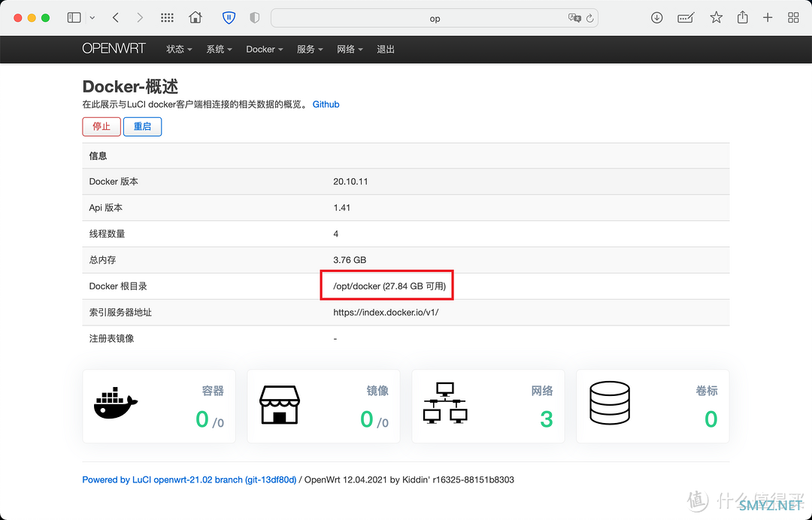
Task: Open the 网络 menu
Action: [350, 50]
